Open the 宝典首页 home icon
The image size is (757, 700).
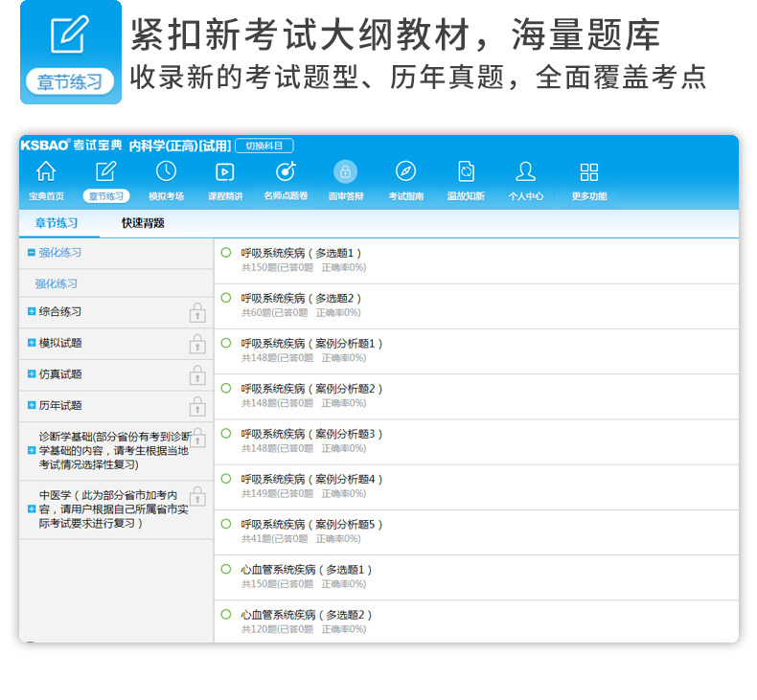(46, 171)
